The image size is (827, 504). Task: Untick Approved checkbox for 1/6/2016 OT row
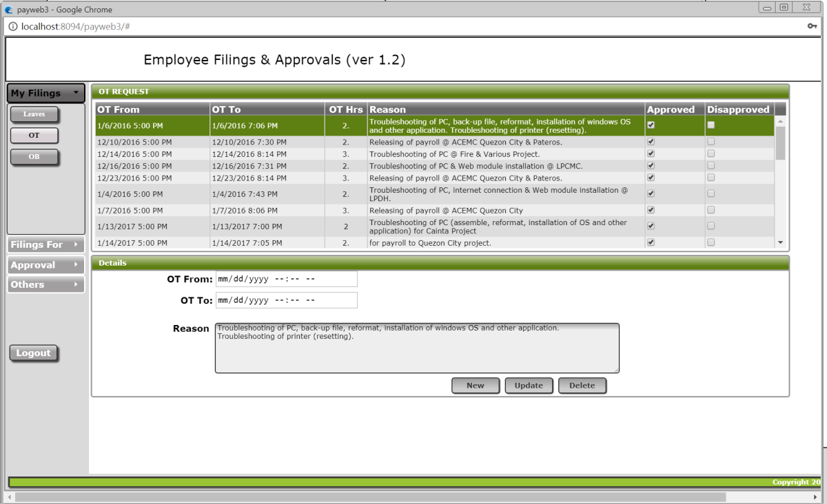pos(651,125)
